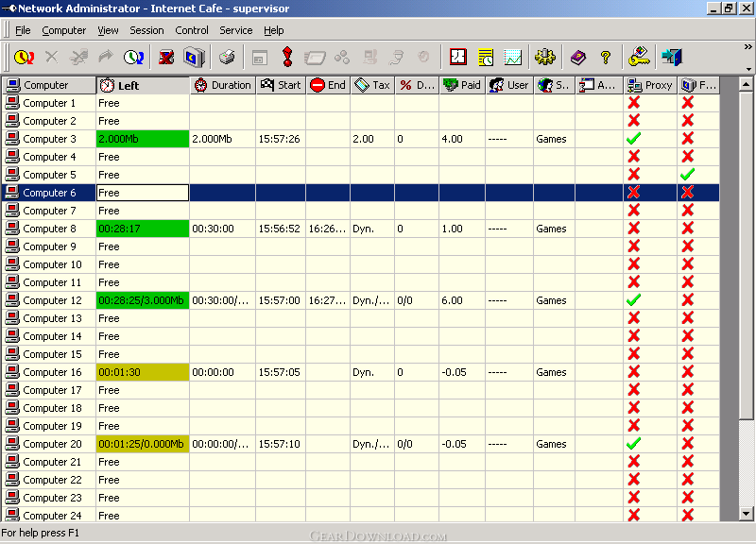The width and height of the screenshot is (756, 544).
Task: Click the scrollbar up arrow
Action: click(x=746, y=84)
